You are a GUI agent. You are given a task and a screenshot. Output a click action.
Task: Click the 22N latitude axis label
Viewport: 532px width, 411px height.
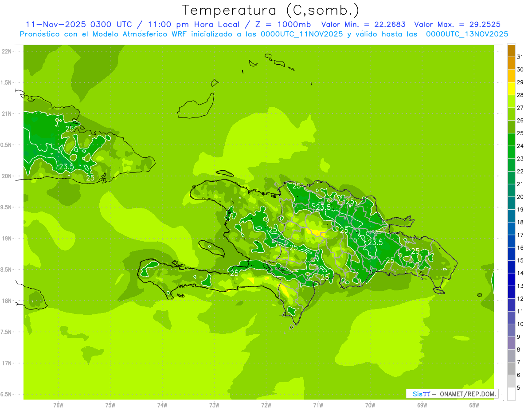click(x=7, y=51)
